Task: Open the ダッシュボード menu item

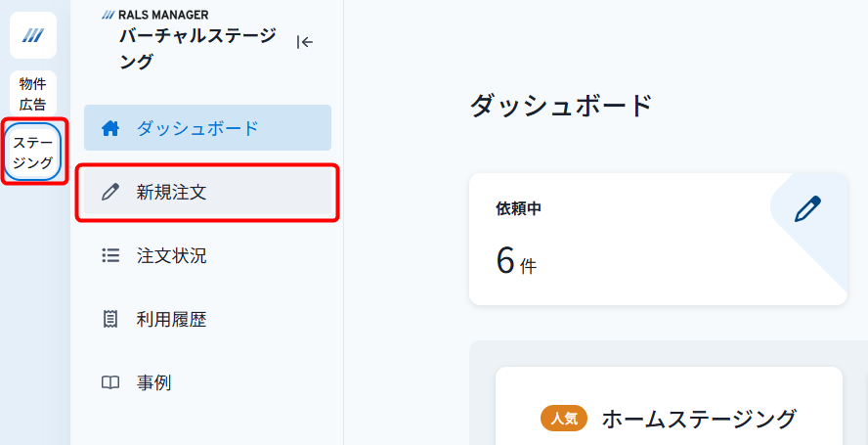Action: pyautogui.click(x=207, y=128)
